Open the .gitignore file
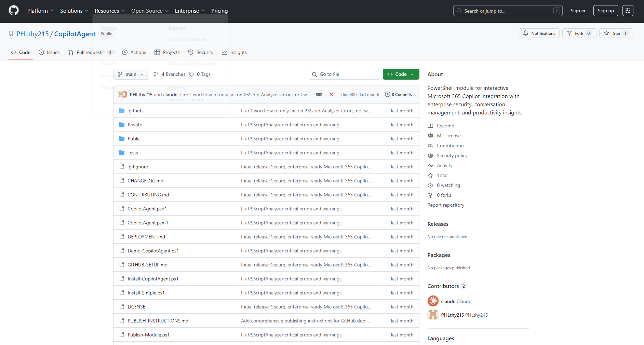 (x=138, y=167)
